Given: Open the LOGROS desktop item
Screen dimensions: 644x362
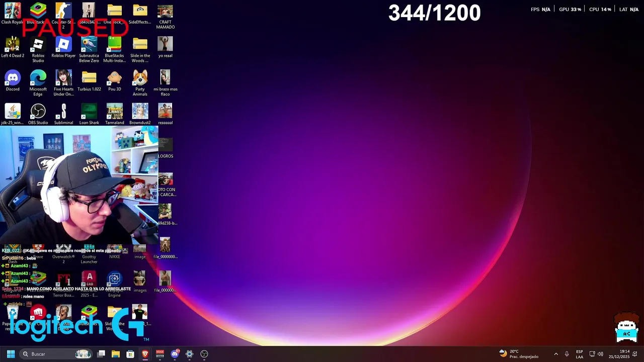Looking at the screenshot, I should [x=165, y=148].
